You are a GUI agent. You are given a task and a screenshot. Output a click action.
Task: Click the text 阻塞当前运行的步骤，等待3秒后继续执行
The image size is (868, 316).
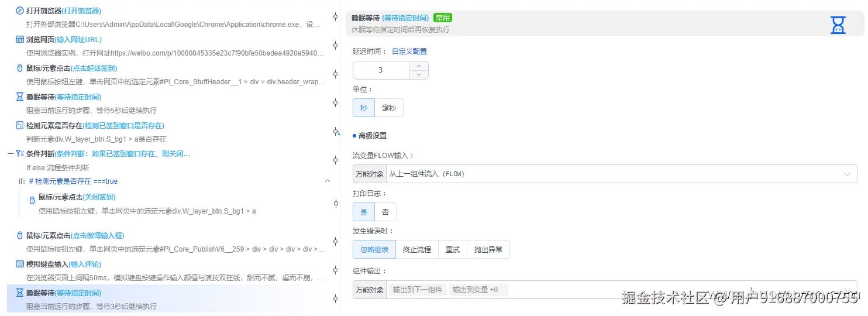click(x=91, y=306)
